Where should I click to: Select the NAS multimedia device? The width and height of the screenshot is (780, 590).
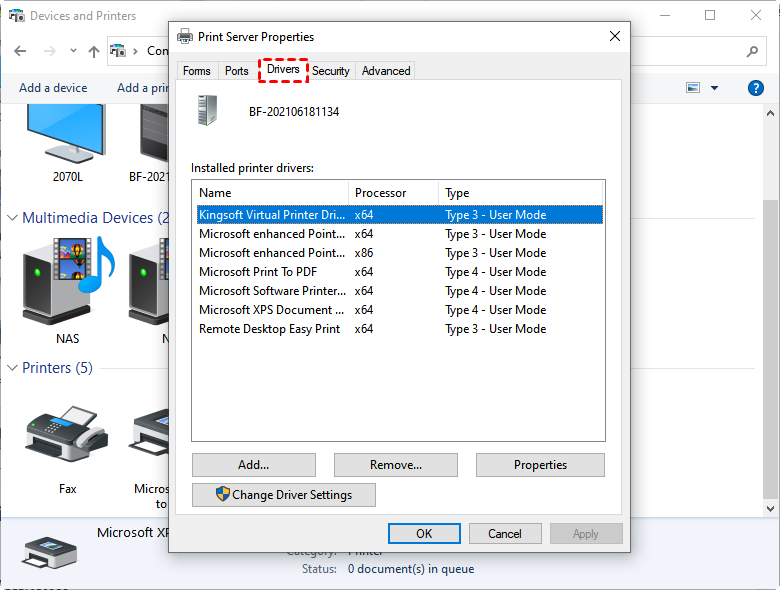(x=68, y=290)
